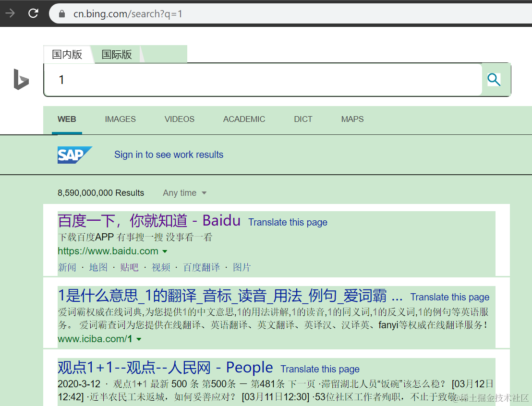Open the DICT tab
532x406 pixels.
pyautogui.click(x=303, y=119)
